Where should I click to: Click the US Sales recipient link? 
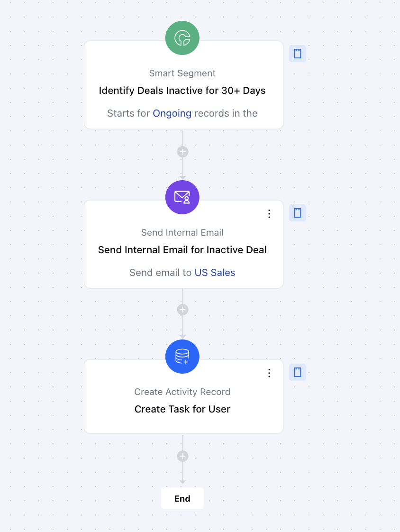click(x=215, y=273)
